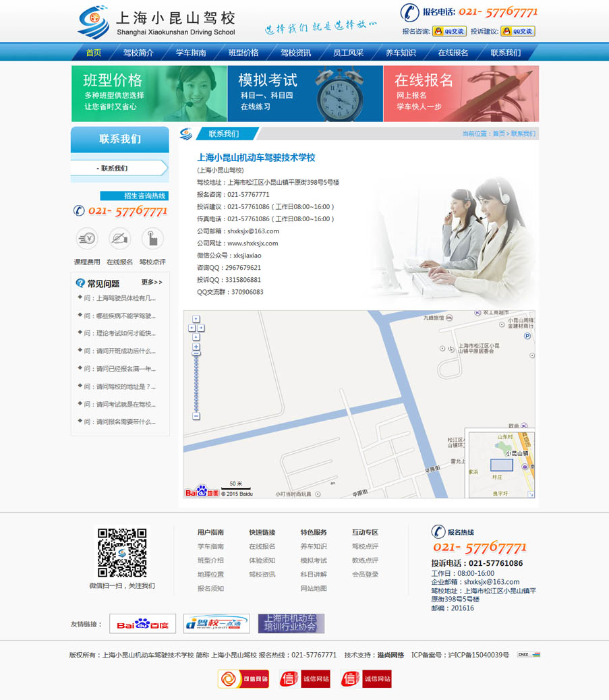The image size is (609, 700).
Task: Click the 课程费用 yen coin icon
Action: pyautogui.click(x=86, y=238)
